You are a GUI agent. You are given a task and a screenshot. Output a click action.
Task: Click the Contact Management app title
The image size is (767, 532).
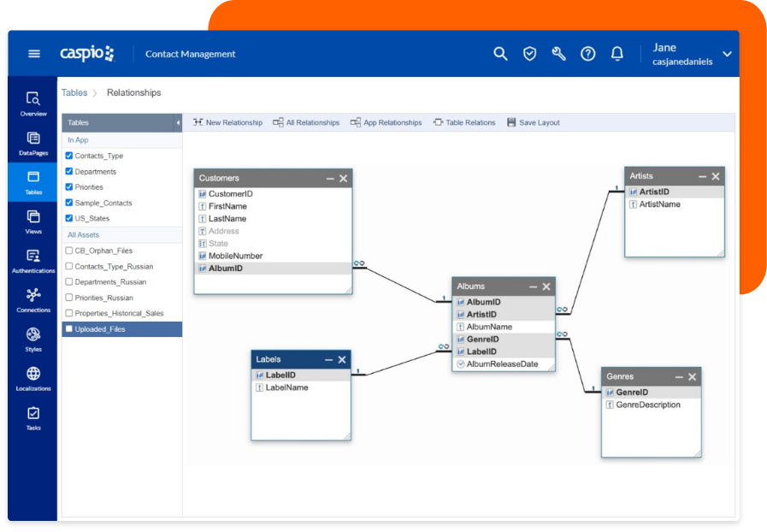click(x=191, y=54)
